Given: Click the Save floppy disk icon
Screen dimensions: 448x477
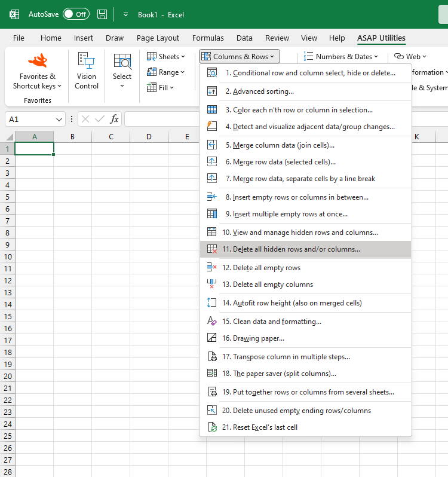Looking at the screenshot, I should pos(102,14).
